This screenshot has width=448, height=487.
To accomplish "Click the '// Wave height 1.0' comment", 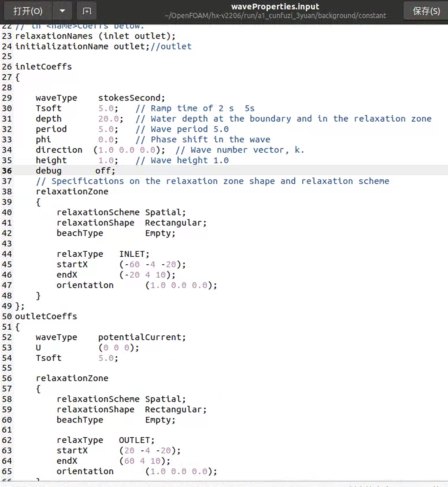I will [182, 160].
